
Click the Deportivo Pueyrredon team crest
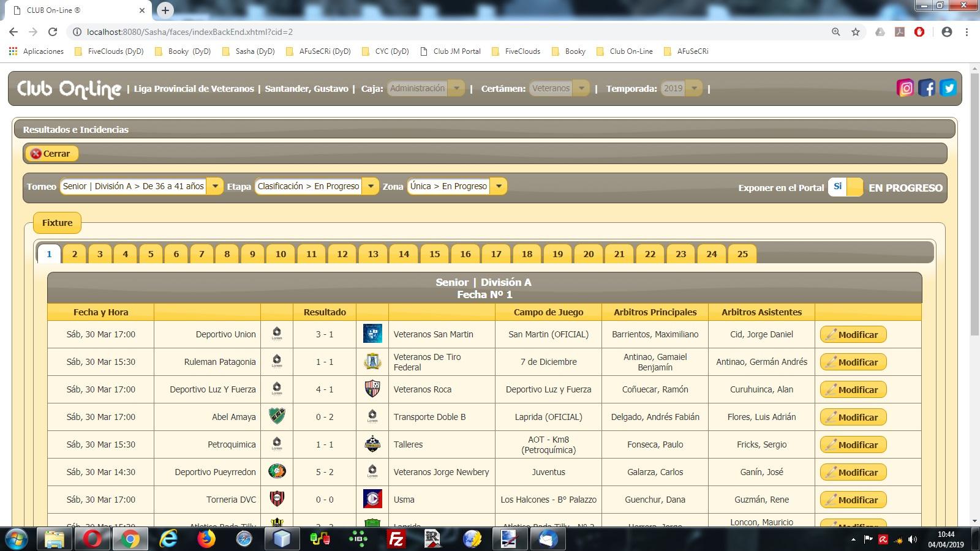click(277, 471)
